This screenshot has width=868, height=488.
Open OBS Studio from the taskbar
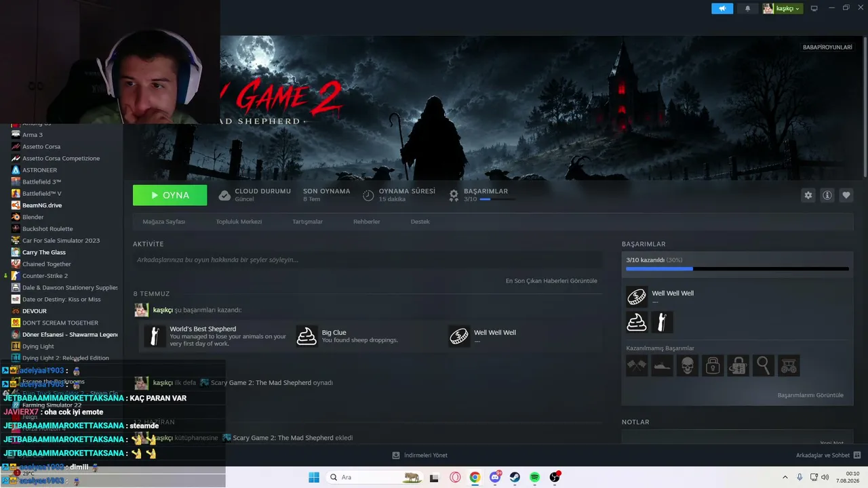point(555,477)
